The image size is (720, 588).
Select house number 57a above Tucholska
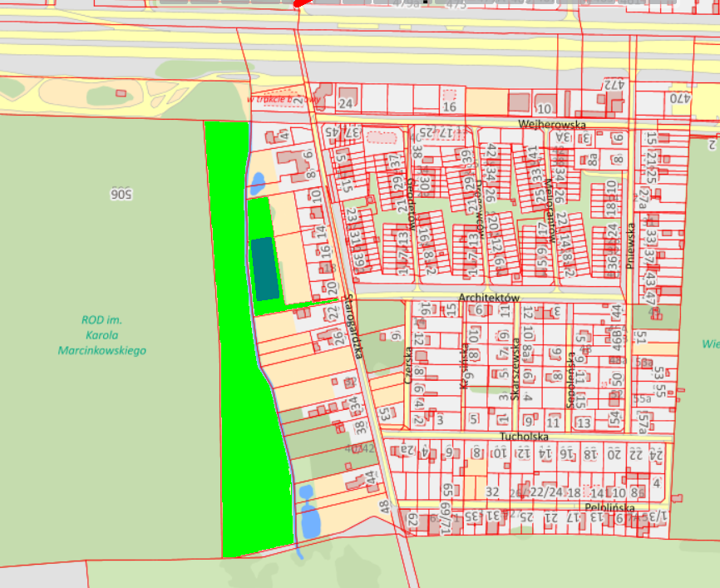pyautogui.click(x=643, y=422)
